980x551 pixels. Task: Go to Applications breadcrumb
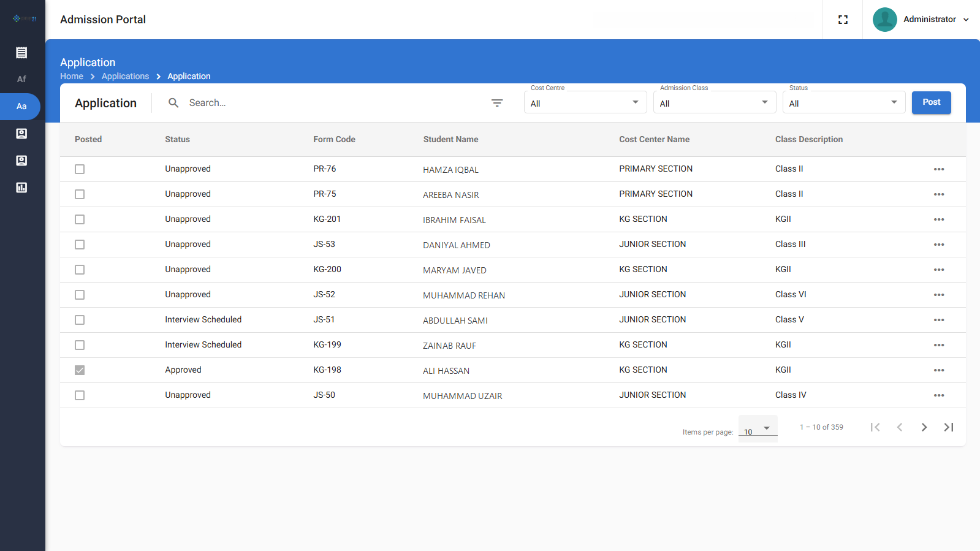[x=126, y=76]
